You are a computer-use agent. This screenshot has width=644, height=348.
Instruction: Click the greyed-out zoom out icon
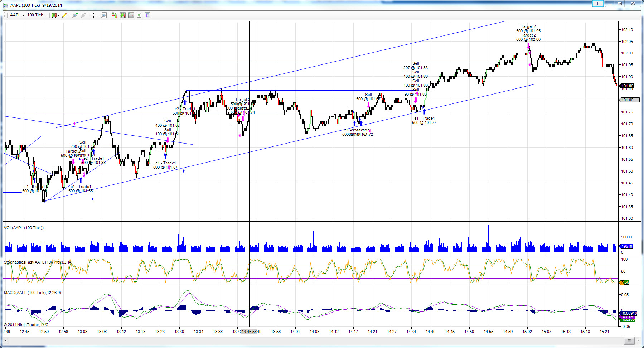[x=83, y=15]
